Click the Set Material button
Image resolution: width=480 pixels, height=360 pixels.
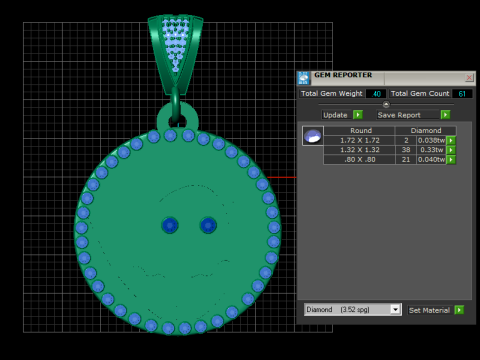[429, 310]
